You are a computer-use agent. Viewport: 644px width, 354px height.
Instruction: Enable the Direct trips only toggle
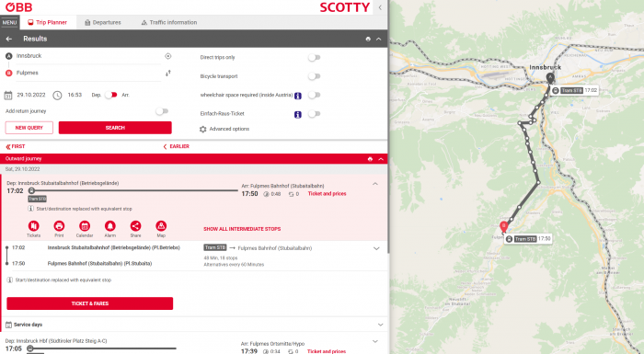point(315,58)
